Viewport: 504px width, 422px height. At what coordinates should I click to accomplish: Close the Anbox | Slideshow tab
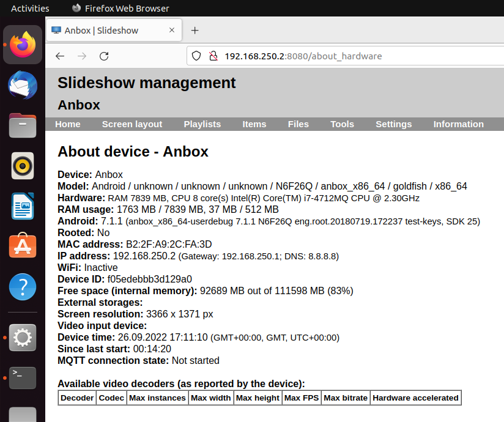point(172,30)
